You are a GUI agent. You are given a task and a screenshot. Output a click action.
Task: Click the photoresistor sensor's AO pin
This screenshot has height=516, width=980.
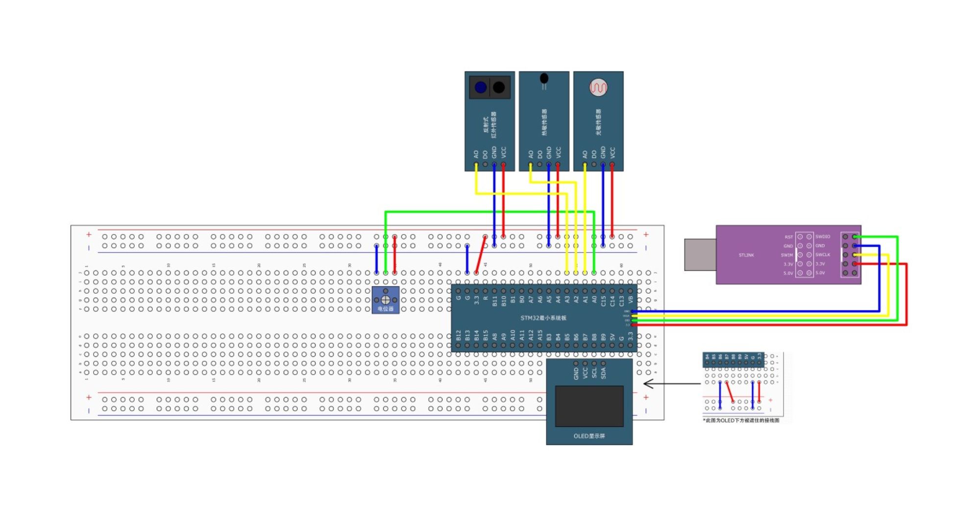[x=585, y=164]
